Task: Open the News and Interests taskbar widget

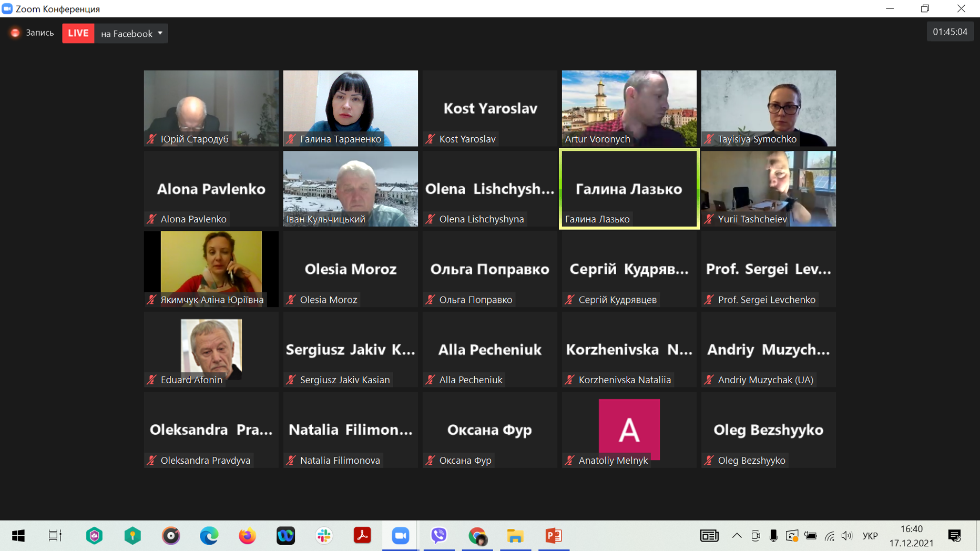Action: coord(709,536)
